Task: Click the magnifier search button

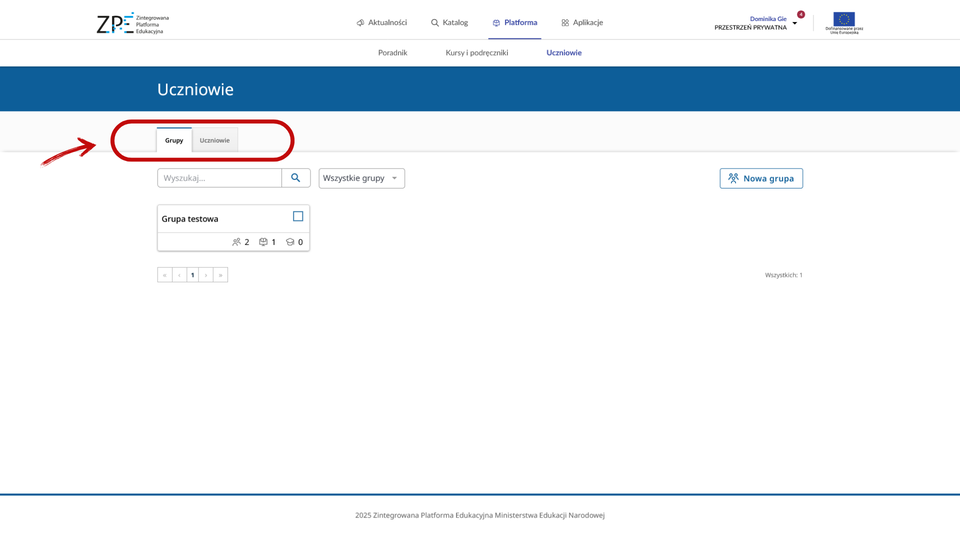Action: click(295, 178)
